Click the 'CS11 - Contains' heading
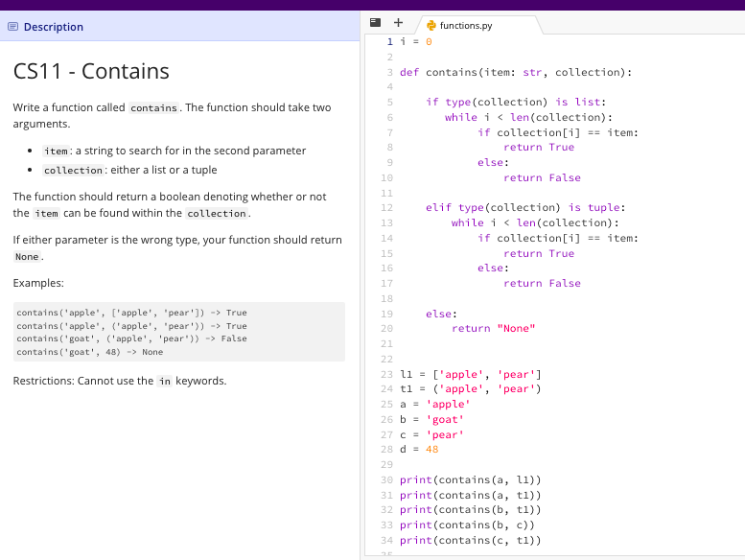 pyautogui.click(x=91, y=71)
